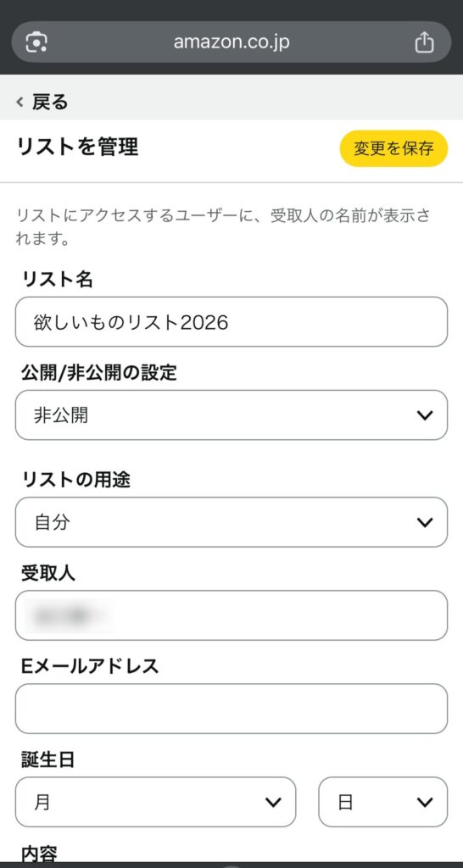Tap the amazon.co.jp URL text
The image size is (463, 868).
pyautogui.click(x=231, y=42)
